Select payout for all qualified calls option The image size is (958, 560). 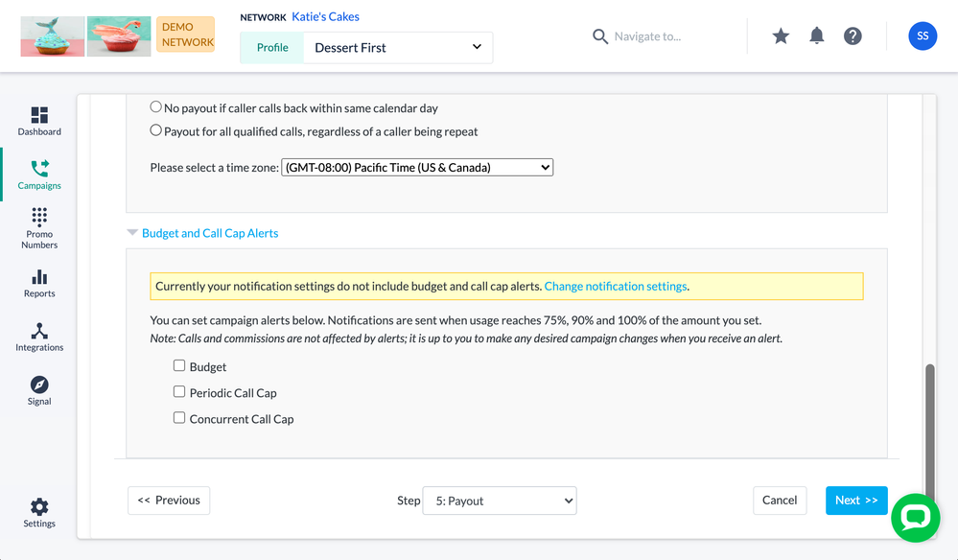tap(156, 131)
